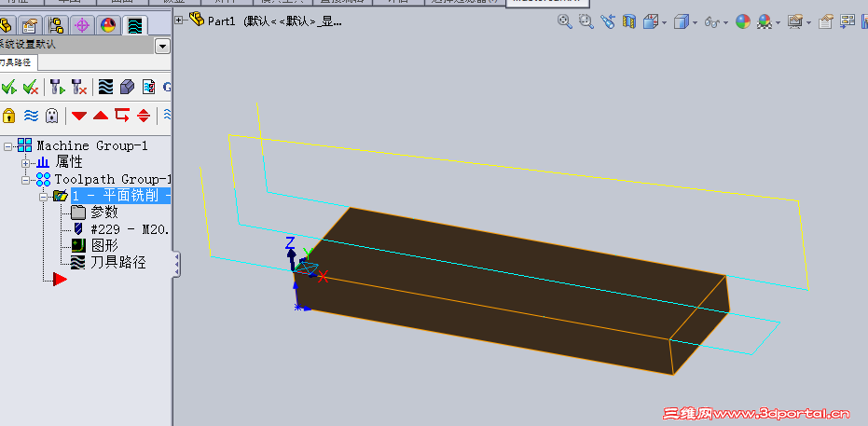Select the 刀具路径 tab
Viewport: 868px width, 426px height.
tap(19, 62)
